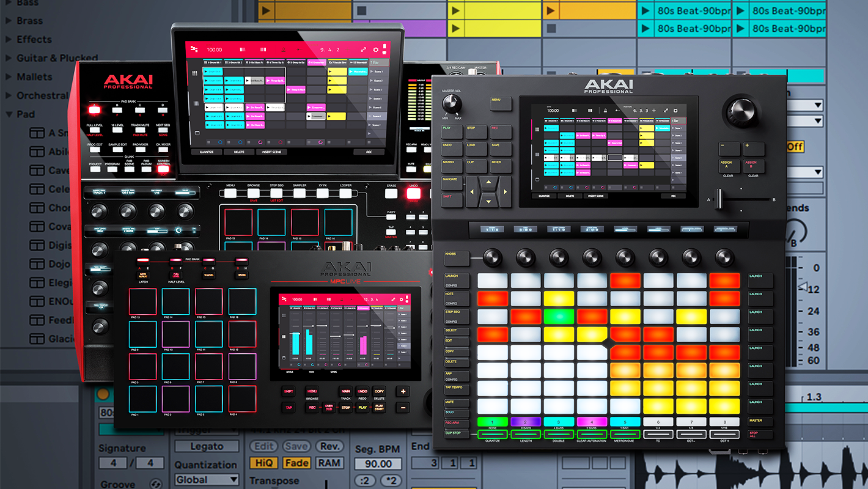Launch the 80s Beat-90bpm clip play triangle
The width and height of the screenshot is (868, 489).
[x=645, y=11]
